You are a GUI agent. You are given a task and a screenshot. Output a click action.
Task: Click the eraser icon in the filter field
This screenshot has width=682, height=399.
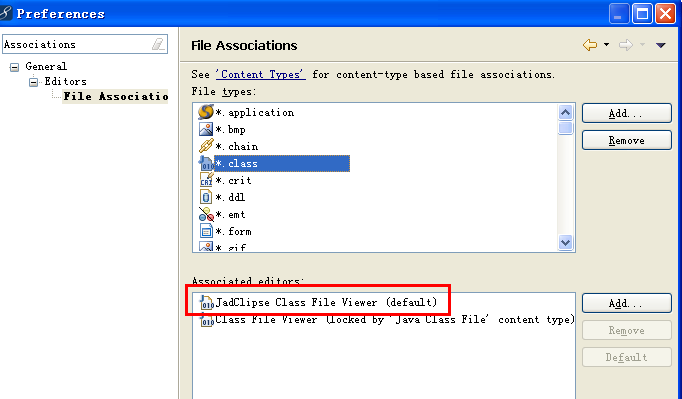click(158, 44)
